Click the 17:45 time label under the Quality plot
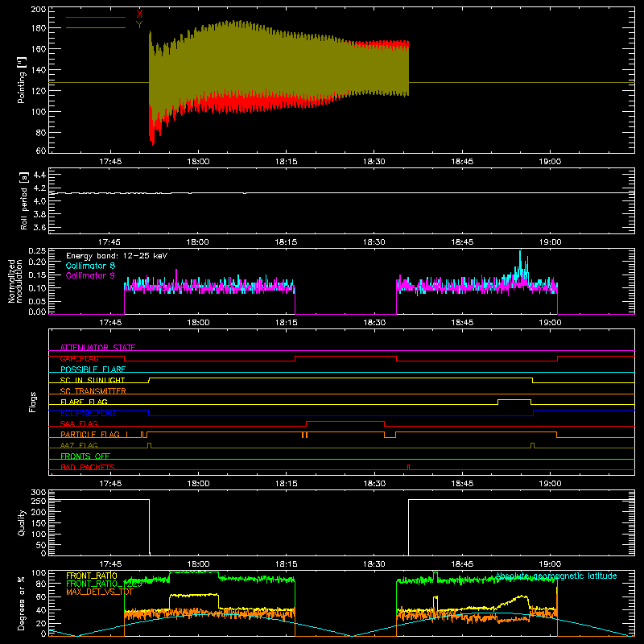This screenshot has width=644, height=644. (x=110, y=564)
